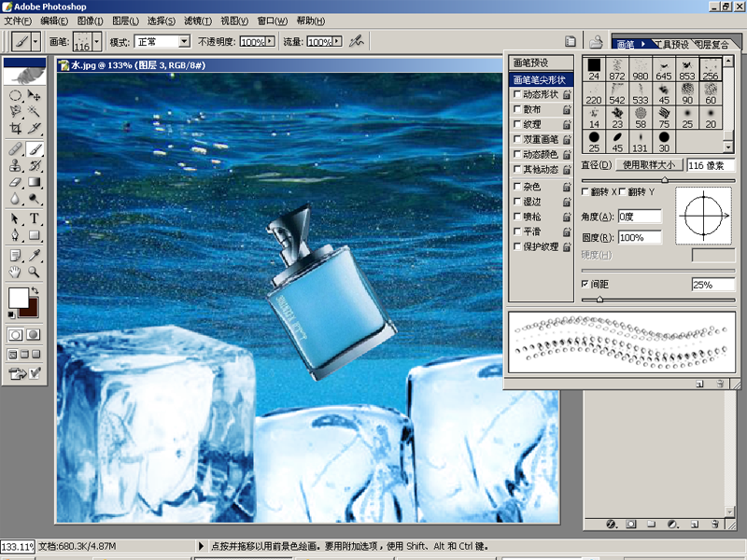The height and width of the screenshot is (560, 747).
Task: Open the brush preset picker dropdown
Action: 97,42
